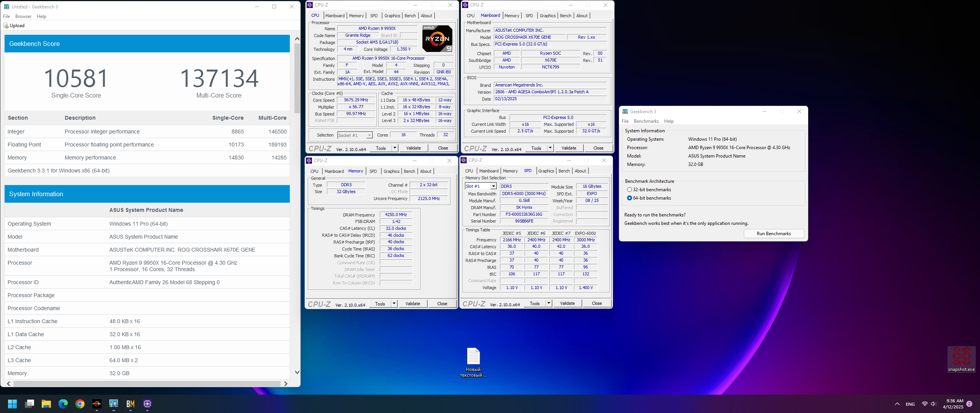Click the Geekbench results vertical scrollbar thumb
980x413 pixels.
point(297,78)
